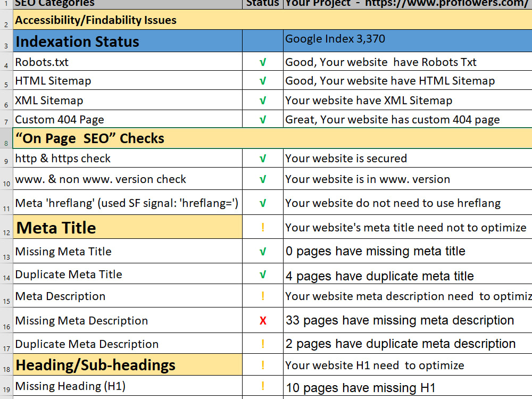Select the 'HTML Sitemap' cell

pos(128,80)
